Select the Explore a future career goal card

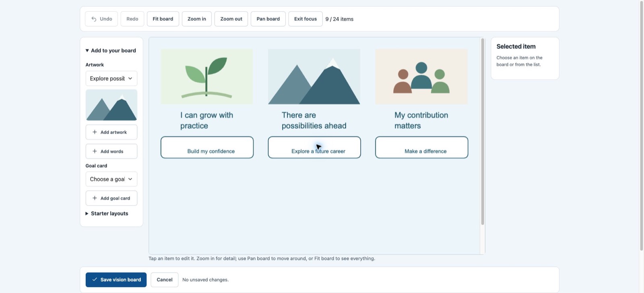coord(314,147)
